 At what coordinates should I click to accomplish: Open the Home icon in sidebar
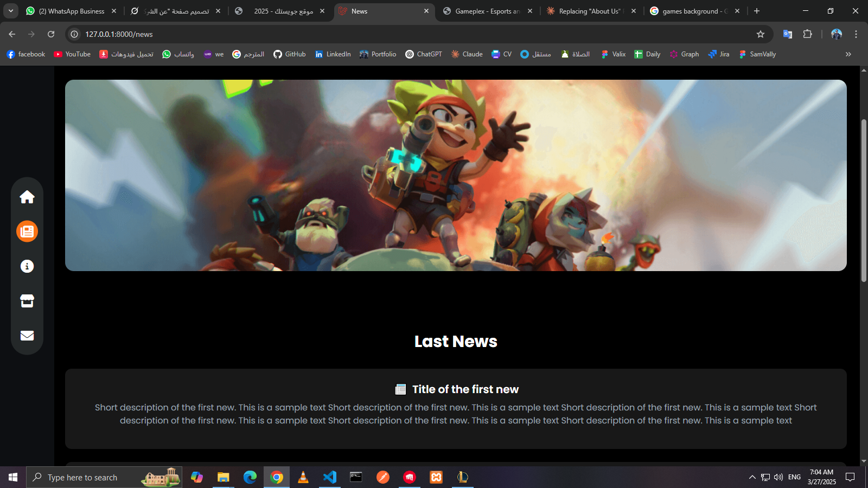27,197
